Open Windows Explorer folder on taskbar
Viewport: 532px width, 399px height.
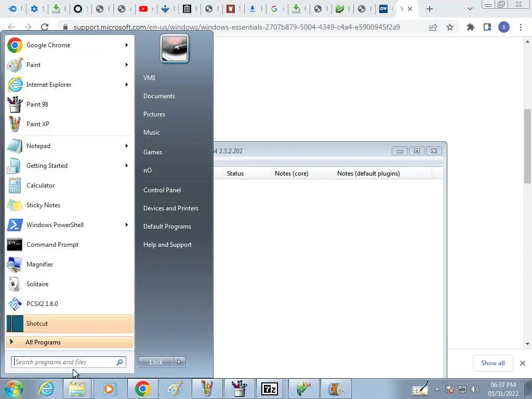77,389
